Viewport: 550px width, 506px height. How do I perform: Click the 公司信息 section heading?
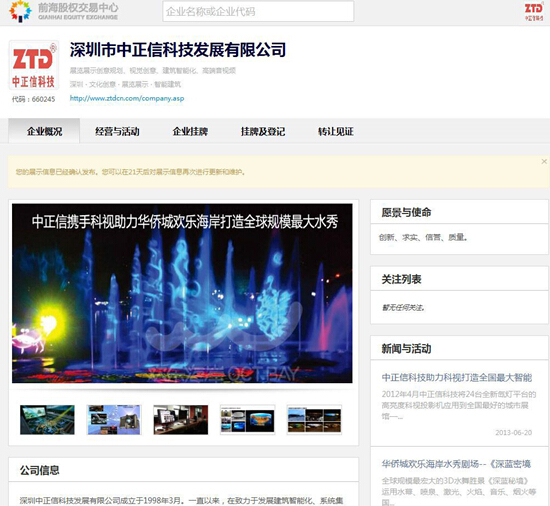tap(39, 470)
